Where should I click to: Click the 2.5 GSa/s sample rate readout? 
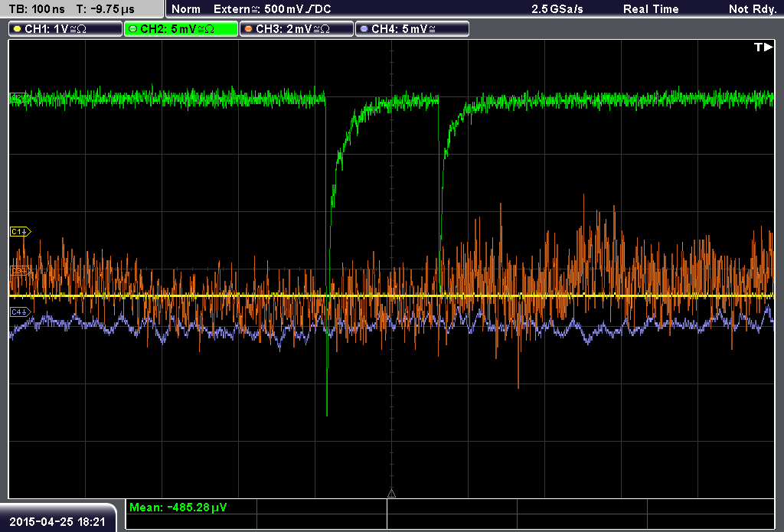[557, 9]
